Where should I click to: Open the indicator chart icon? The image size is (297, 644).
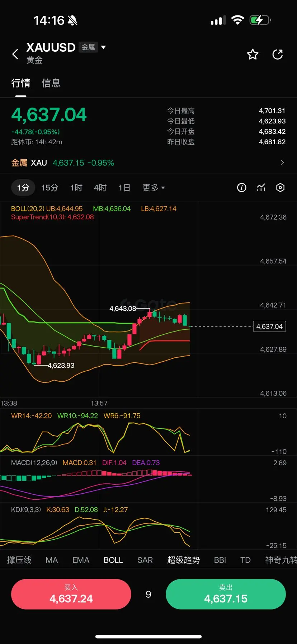[x=261, y=187]
